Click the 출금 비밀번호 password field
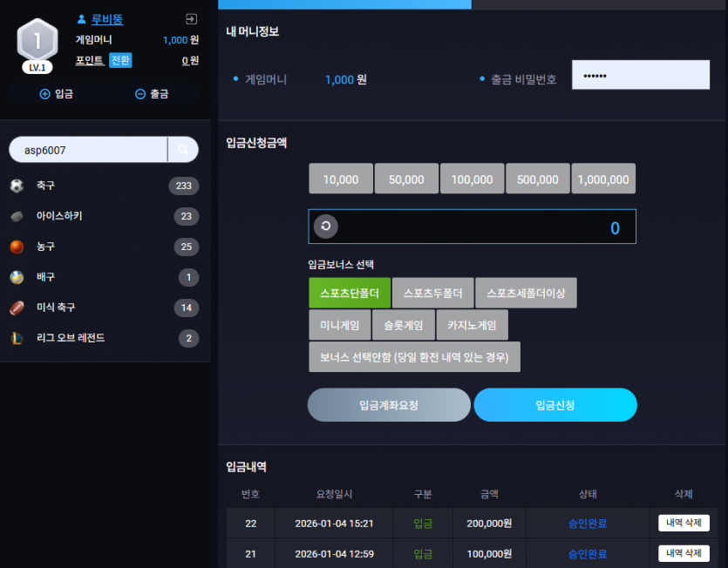 pyautogui.click(x=641, y=75)
